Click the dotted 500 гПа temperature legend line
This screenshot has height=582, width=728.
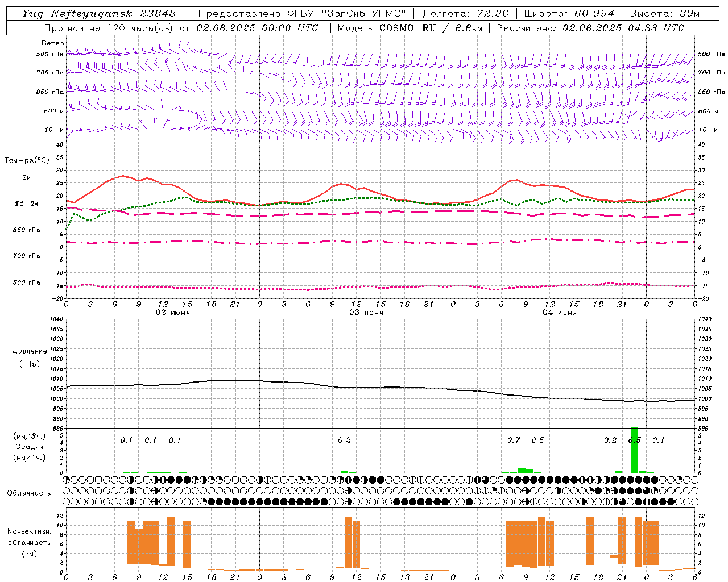pyautogui.click(x=25, y=289)
